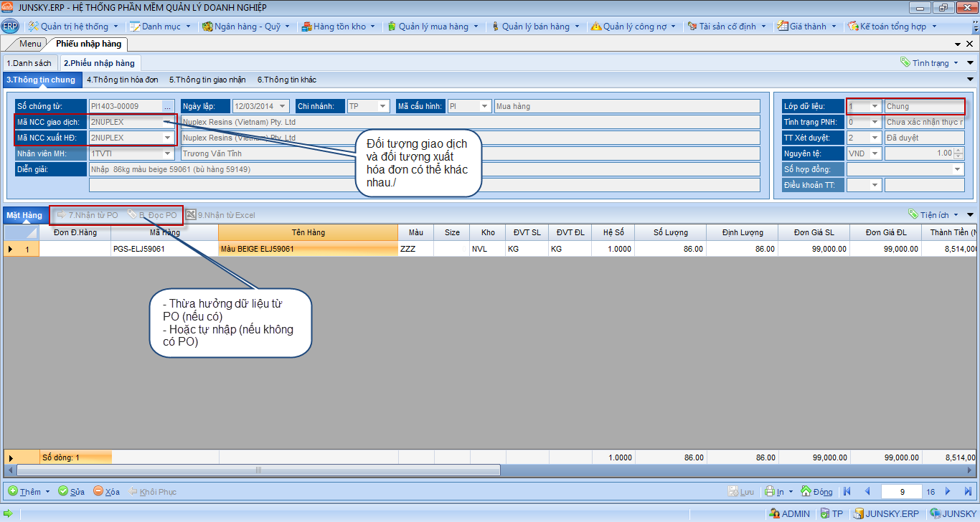Open the Ngày lập date picker dropdown
The width and height of the screenshot is (980, 522).
(x=283, y=106)
